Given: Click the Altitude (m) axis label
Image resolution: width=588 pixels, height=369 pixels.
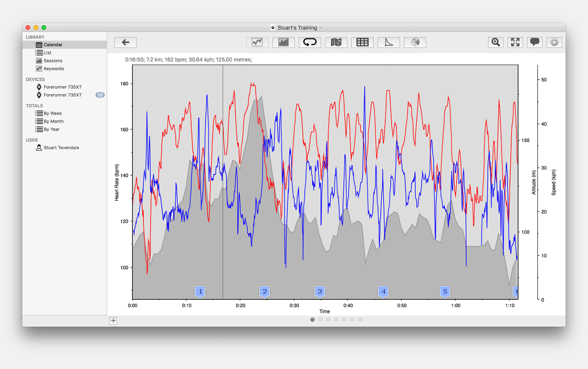Looking at the screenshot, I should [534, 182].
